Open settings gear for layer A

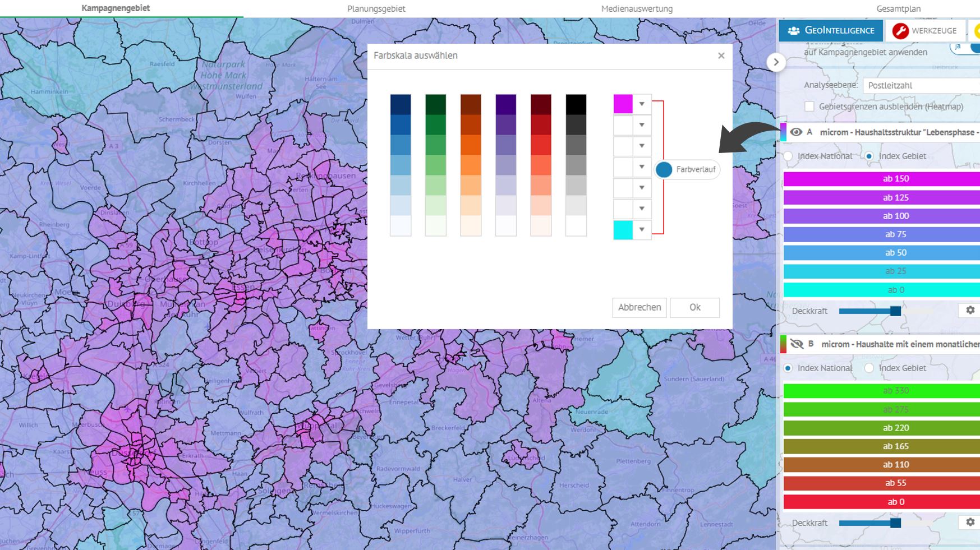tap(970, 310)
